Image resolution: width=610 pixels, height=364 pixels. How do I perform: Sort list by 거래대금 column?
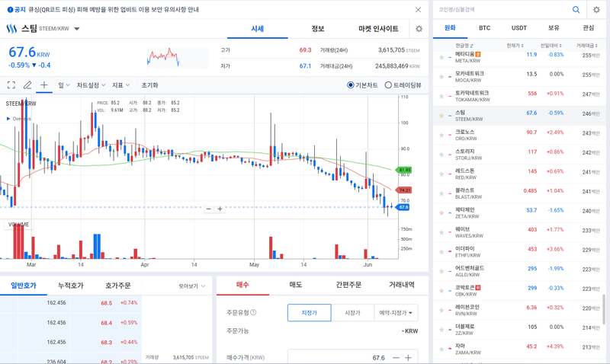point(587,46)
